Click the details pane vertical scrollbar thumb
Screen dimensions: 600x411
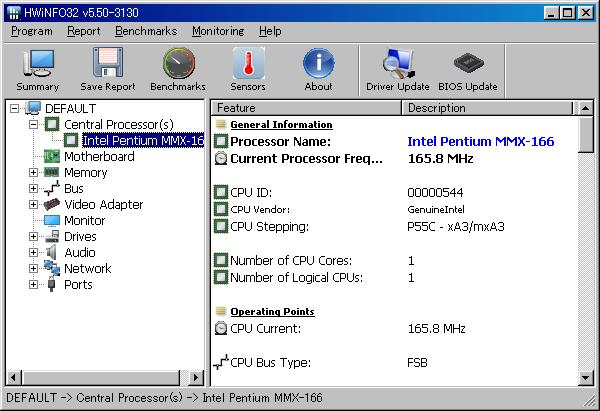(x=585, y=135)
